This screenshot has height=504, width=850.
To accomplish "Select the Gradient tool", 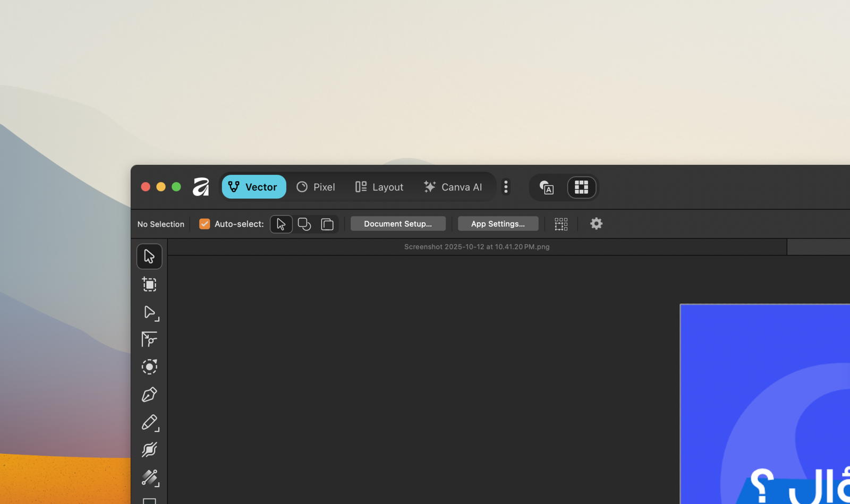I will [x=149, y=477].
